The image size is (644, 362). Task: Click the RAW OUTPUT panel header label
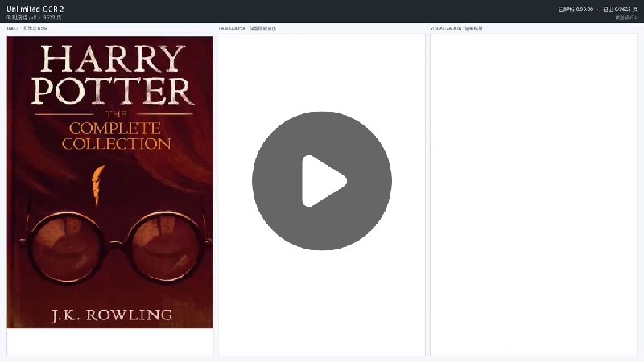pos(247,28)
